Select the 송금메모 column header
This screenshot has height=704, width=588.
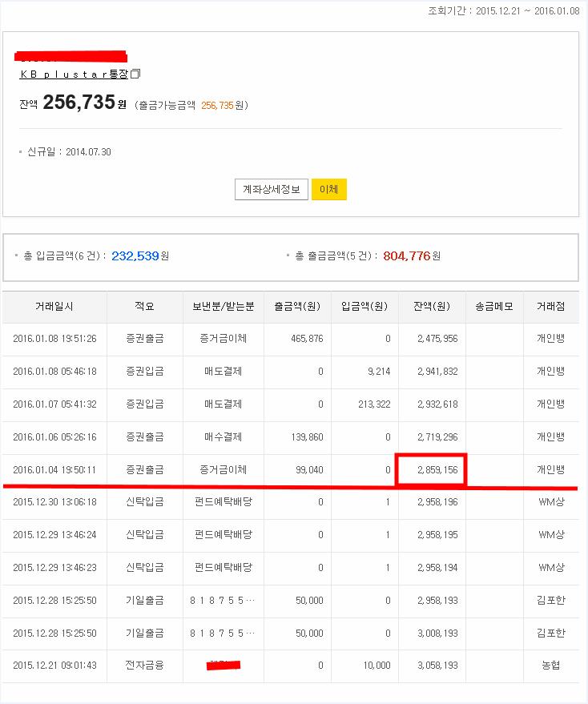pyautogui.click(x=494, y=307)
